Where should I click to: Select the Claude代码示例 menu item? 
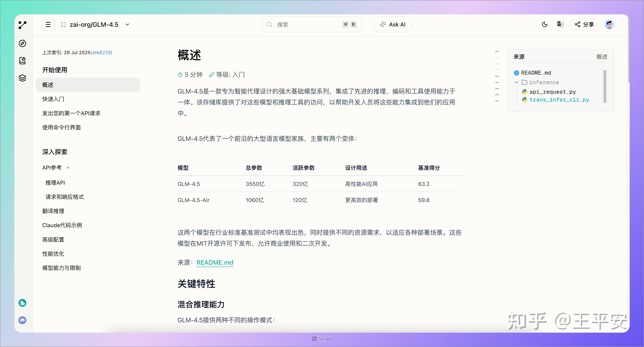pos(62,225)
